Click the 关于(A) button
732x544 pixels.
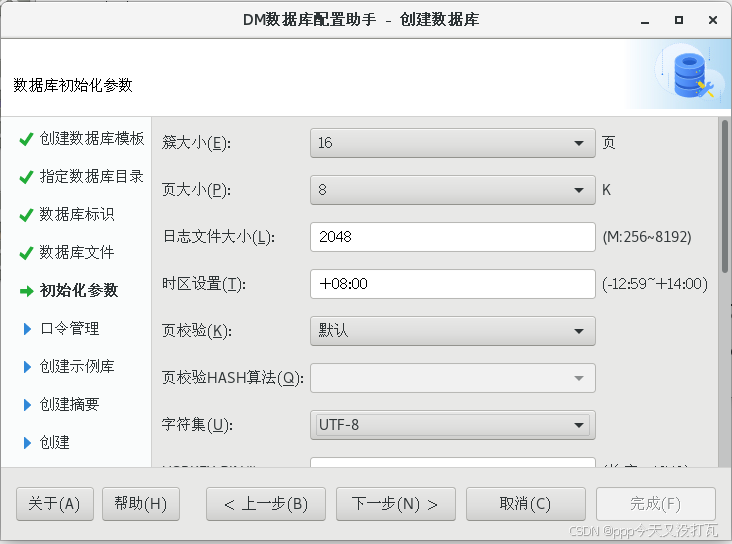click(x=55, y=504)
